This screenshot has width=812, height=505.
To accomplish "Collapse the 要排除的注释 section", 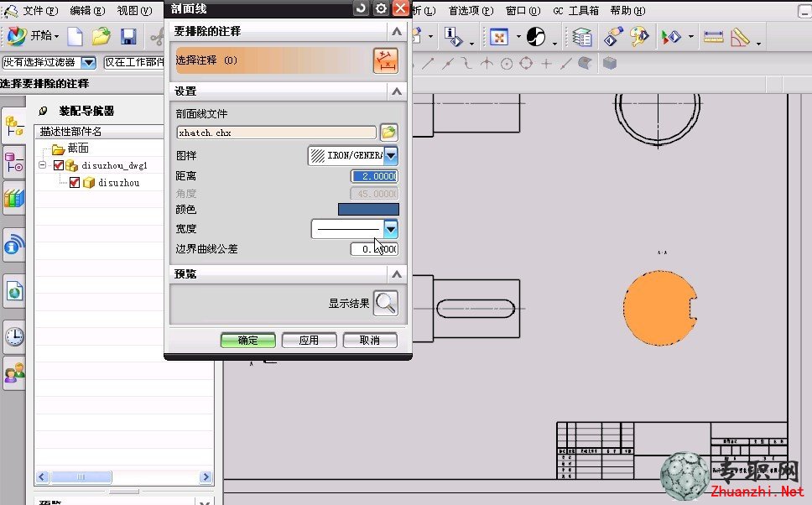I will coord(397,32).
